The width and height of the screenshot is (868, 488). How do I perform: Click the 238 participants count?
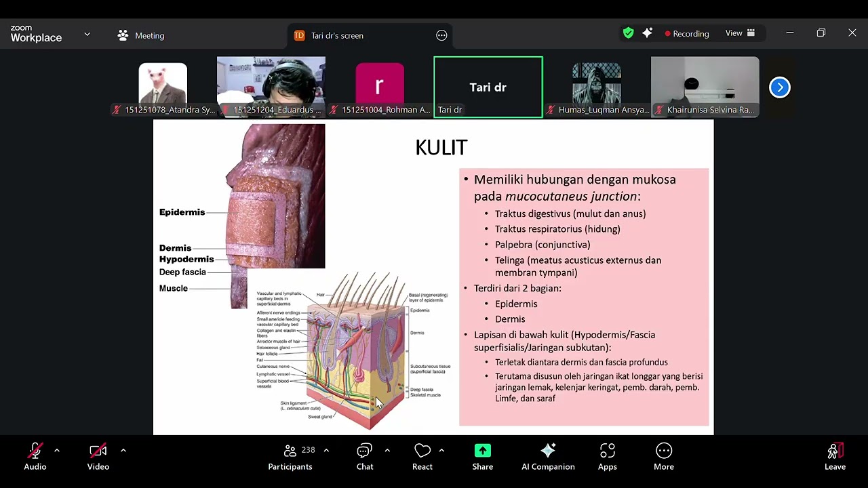point(309,450)
